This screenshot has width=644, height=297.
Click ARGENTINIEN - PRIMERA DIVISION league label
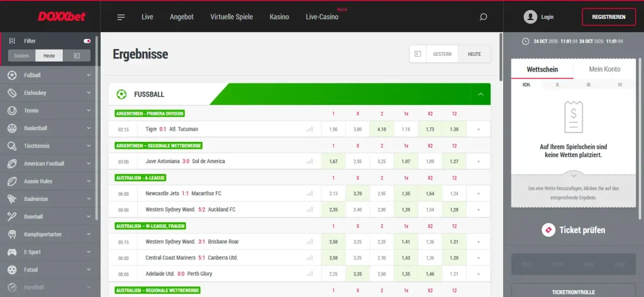[150, 114]
